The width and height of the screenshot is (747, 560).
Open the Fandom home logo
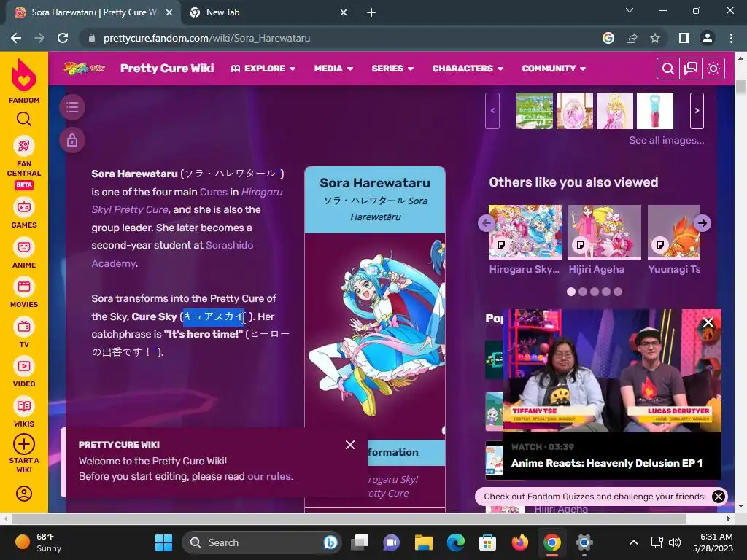(x=24, y=80)
